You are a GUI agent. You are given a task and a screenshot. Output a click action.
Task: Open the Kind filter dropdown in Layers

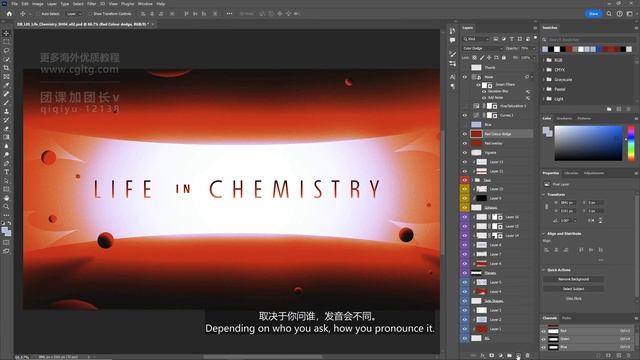(x=476, y=39)
